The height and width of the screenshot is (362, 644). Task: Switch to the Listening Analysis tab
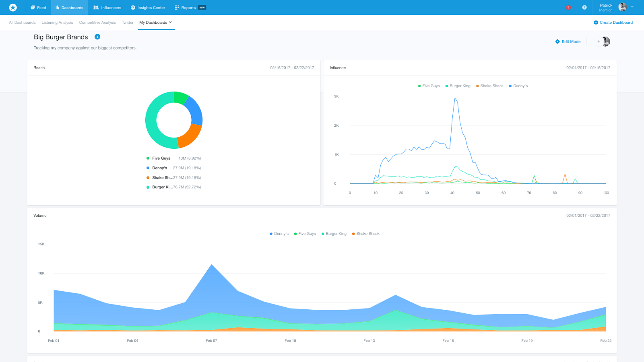(x=57, y=23)
